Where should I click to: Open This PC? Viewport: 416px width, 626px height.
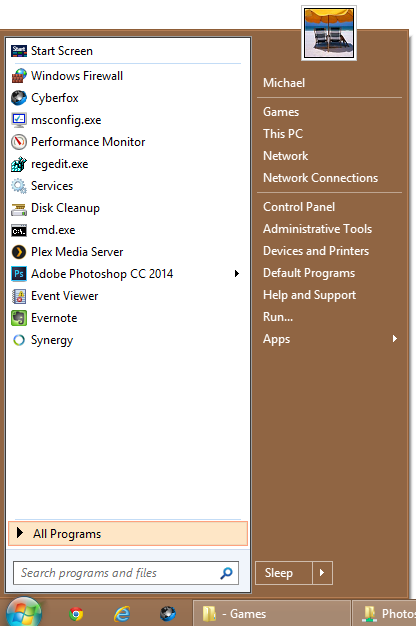(x=283, y=134)
